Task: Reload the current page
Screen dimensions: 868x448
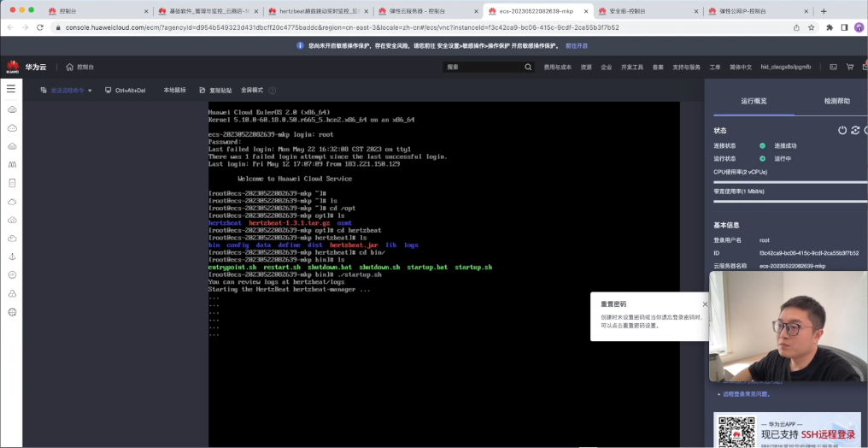Action: pos(40,27)
